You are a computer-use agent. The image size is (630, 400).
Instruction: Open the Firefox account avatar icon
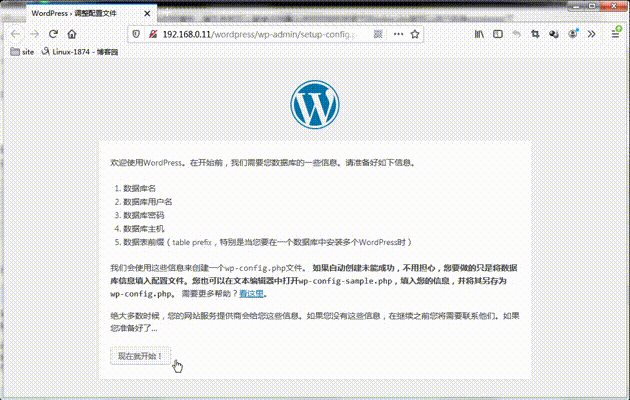tap(573, 34)
